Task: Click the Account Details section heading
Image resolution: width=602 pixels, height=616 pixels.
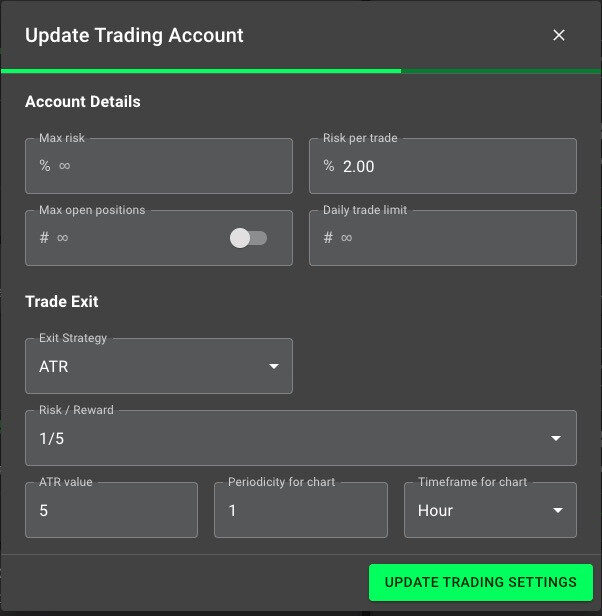Action: 83,102
